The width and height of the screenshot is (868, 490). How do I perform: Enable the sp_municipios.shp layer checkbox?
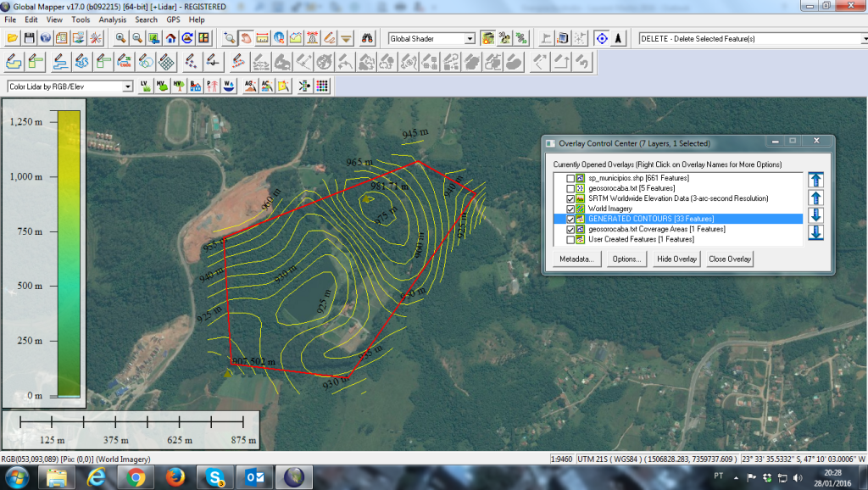tap(570, 178)
